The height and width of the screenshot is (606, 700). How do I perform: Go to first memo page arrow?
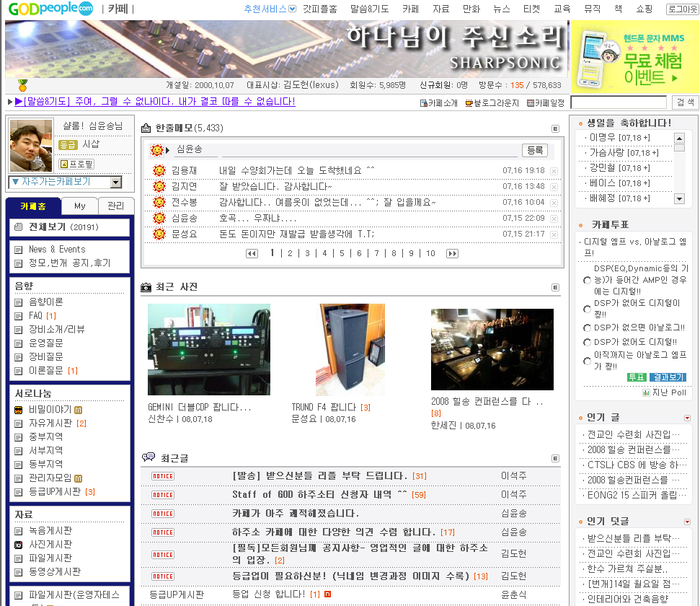252,253
